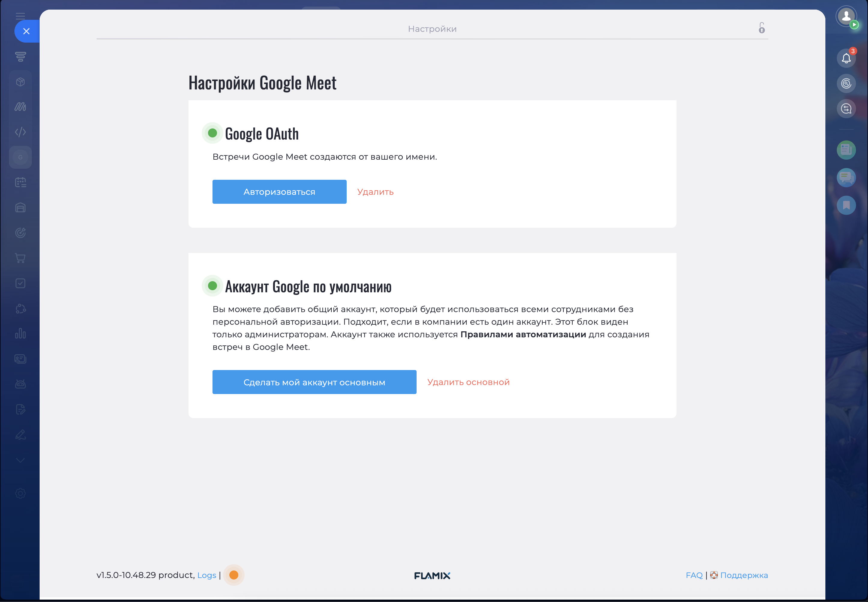Open the notifications bell
Image resolution: width=868 pixels, height=602 pixels.
click(x=846, y=59)
